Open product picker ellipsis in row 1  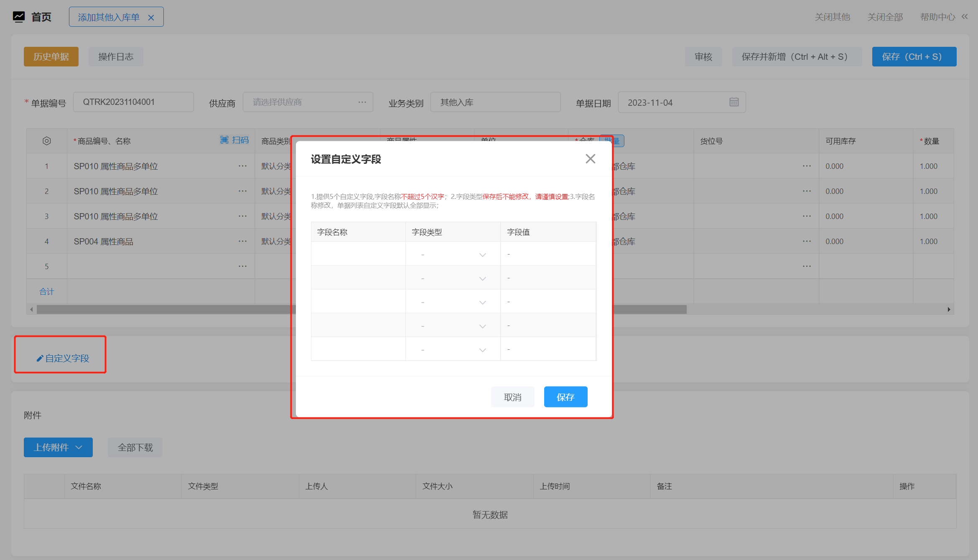tap(242, 166)
